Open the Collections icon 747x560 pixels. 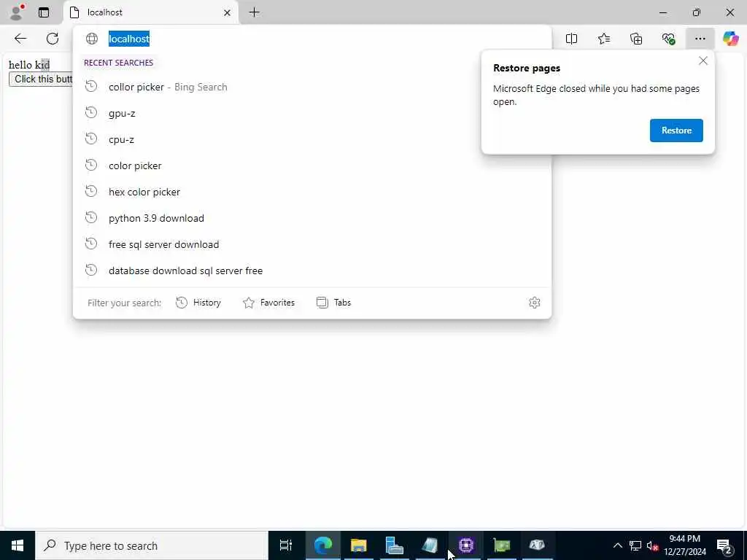pyautogui.click(x=636, y=39)
